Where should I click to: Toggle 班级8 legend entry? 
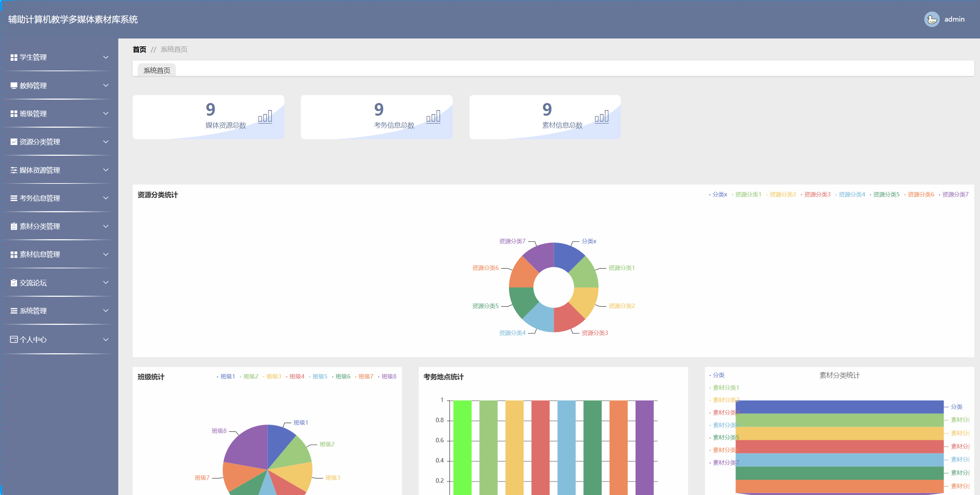click(x=387, y=377)
